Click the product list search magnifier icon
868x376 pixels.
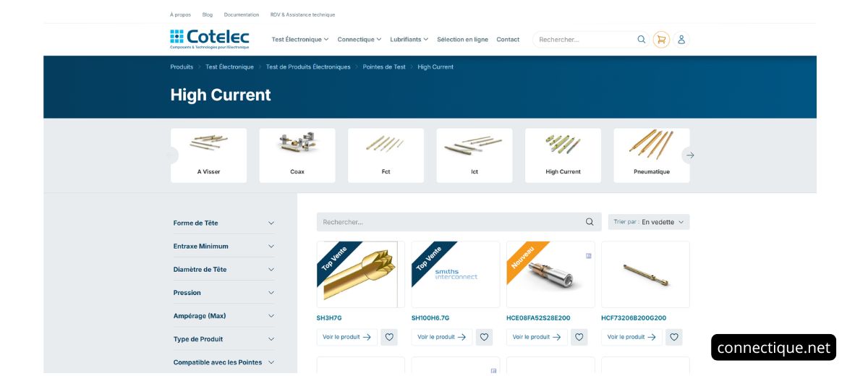pyautogui.click(x=590, y=222)
